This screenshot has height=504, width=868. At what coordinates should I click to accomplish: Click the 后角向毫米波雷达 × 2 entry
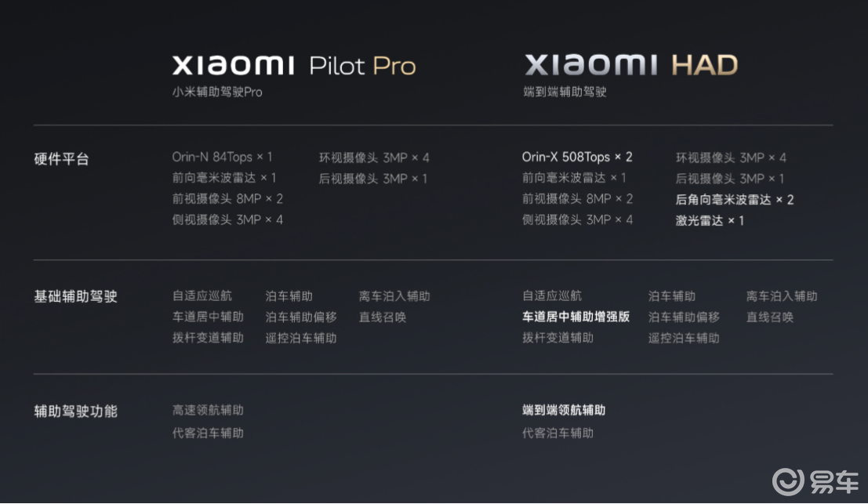coord(735,199)
